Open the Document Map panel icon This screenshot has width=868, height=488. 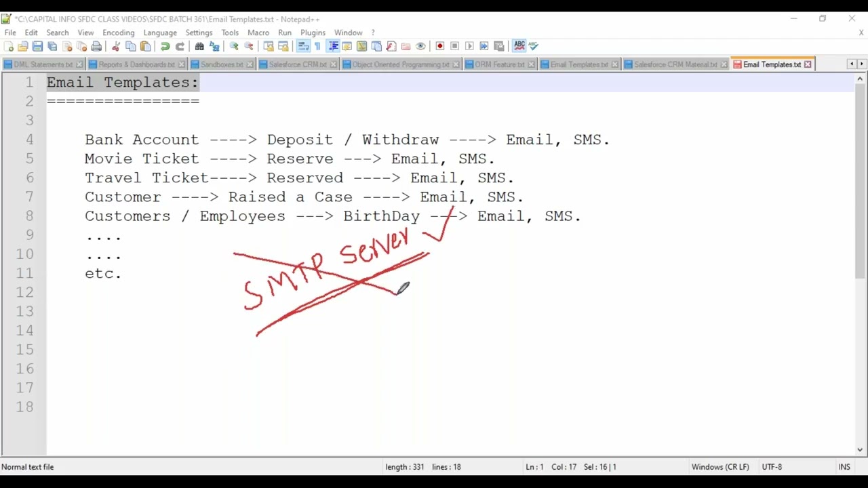[x=361, y=46]
